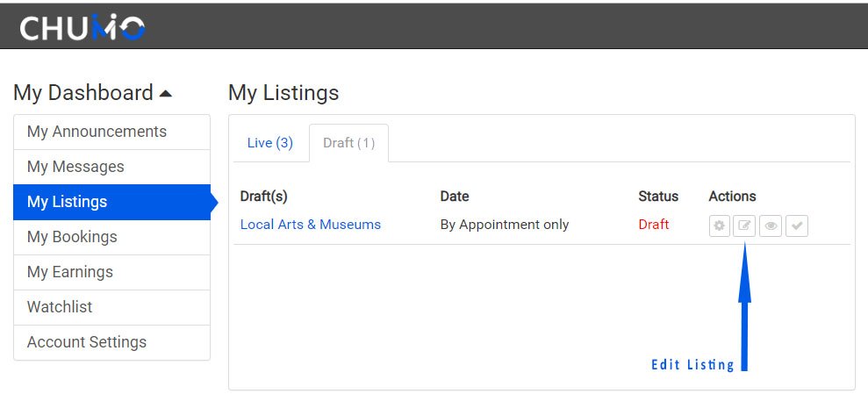This screenshot has height=401, width=868.
Task: Publish the draft using the checkmark icon
Action: 797,226
